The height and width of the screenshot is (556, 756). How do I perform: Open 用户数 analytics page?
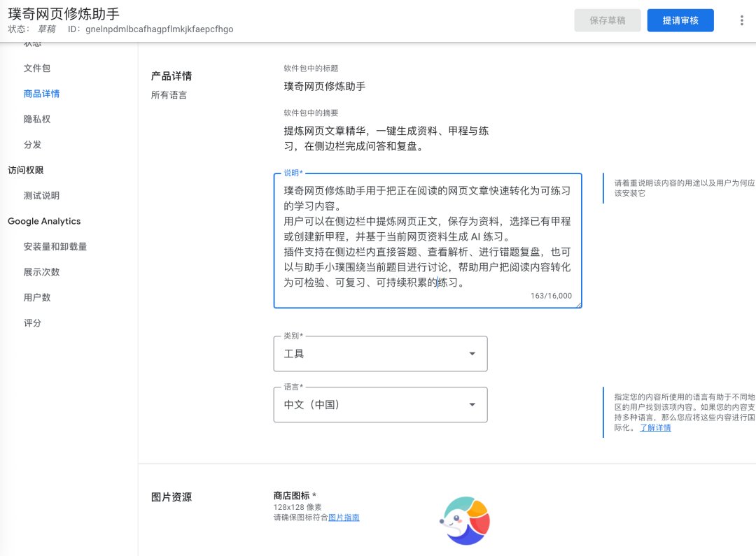pos(37,298)
